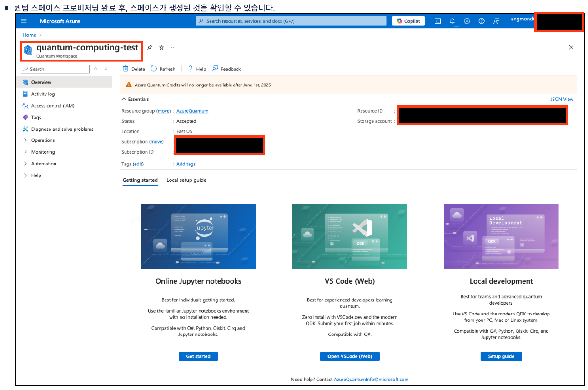Click the sidebar Search field
The height and width of the screenshot is (390, 588).
pyautogui.click(x=55, y=69)
